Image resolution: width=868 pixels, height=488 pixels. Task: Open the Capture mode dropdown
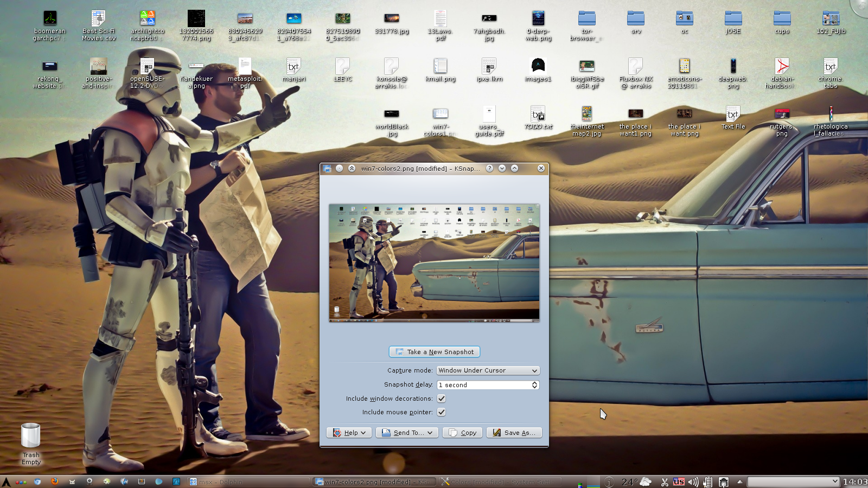point(488,370)
